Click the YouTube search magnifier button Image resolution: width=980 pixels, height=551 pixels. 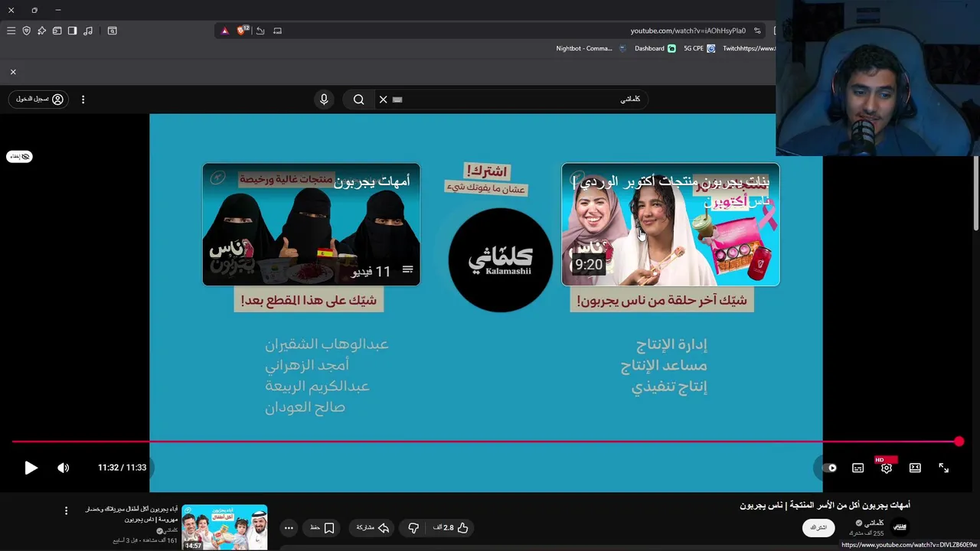coord(358,99)
